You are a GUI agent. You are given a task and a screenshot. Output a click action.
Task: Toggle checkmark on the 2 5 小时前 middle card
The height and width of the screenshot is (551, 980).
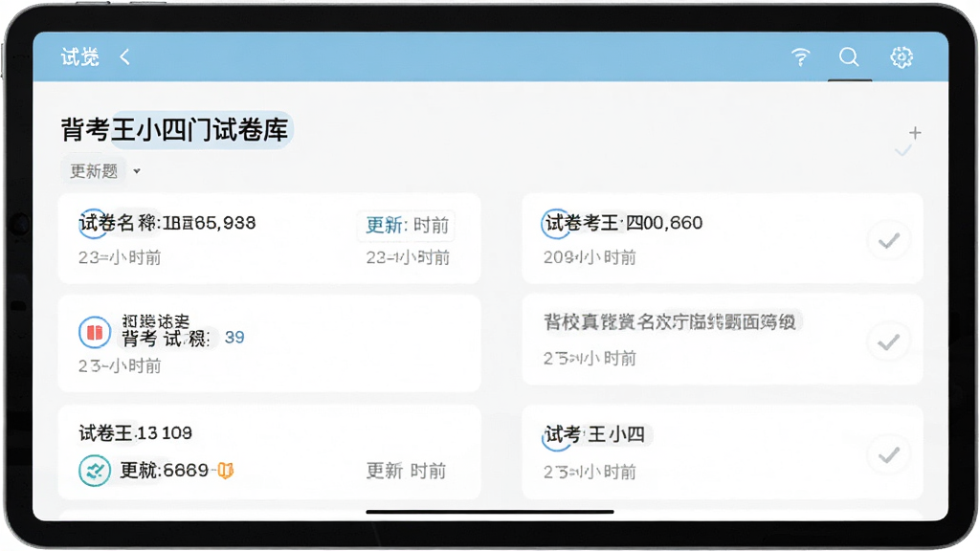[888, 342]
